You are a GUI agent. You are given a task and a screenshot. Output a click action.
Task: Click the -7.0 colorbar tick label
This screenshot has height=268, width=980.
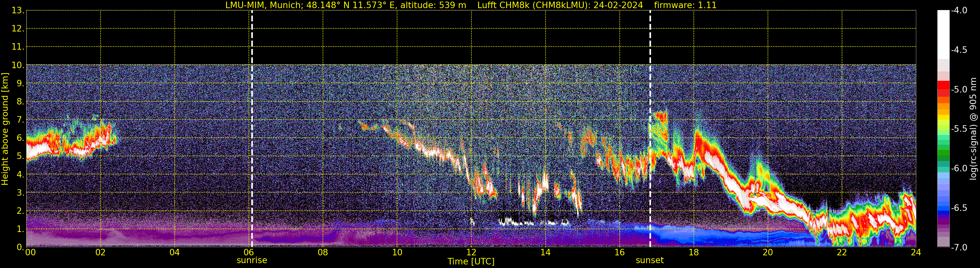coord(959,248)
